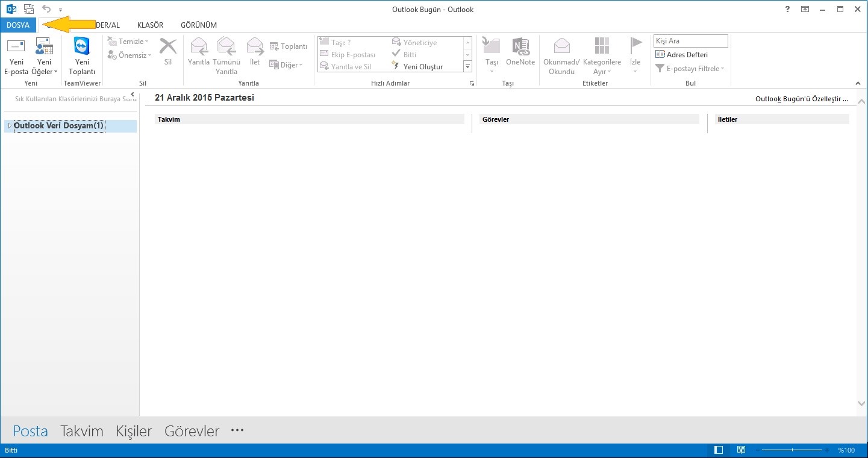
Task: Open the Ribbon Display Options icon
Action: [805, 9]
